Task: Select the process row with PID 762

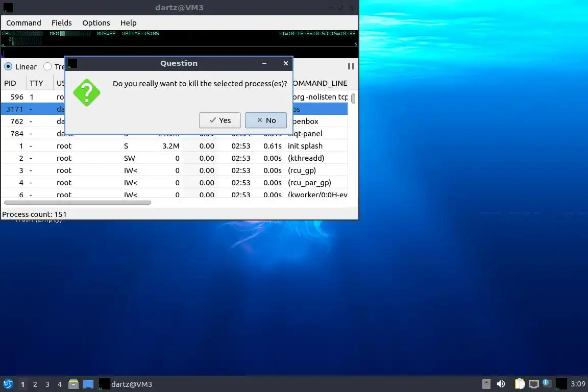Action: click(x=175, y=121)
